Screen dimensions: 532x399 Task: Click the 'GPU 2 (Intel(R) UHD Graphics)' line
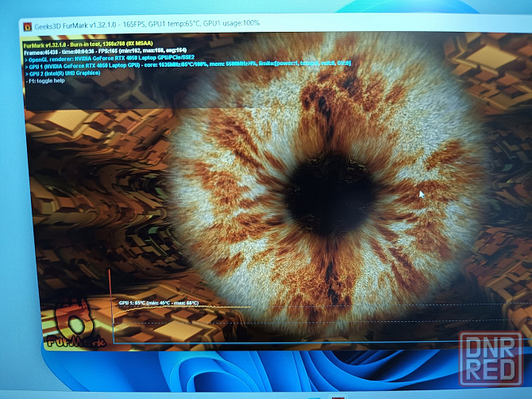(x=63, y=73)
